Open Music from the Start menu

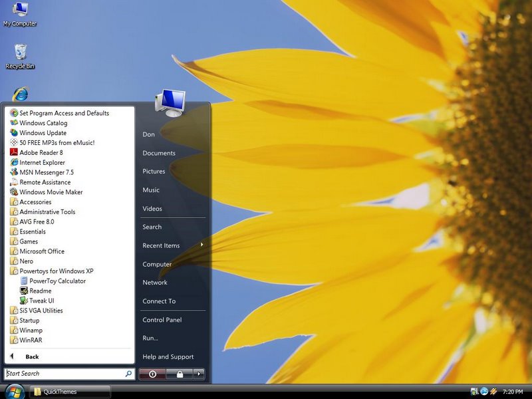(x=151, y=190)
